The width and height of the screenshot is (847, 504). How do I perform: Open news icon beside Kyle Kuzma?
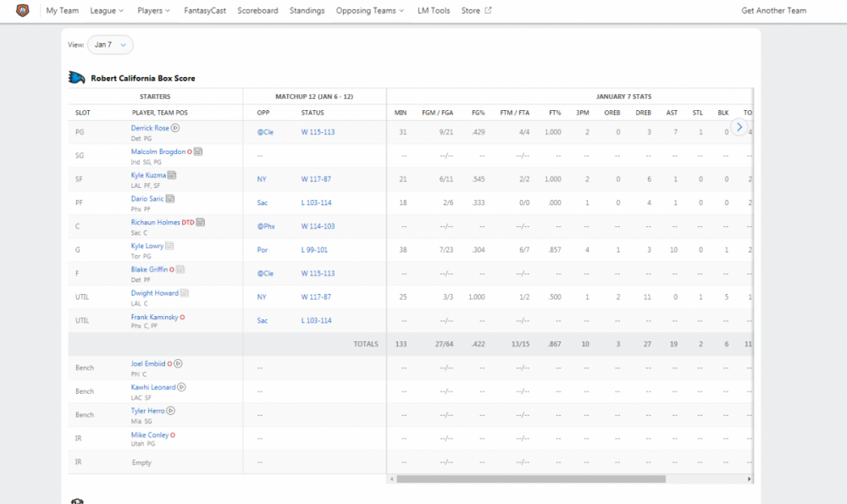click(171, 175)
